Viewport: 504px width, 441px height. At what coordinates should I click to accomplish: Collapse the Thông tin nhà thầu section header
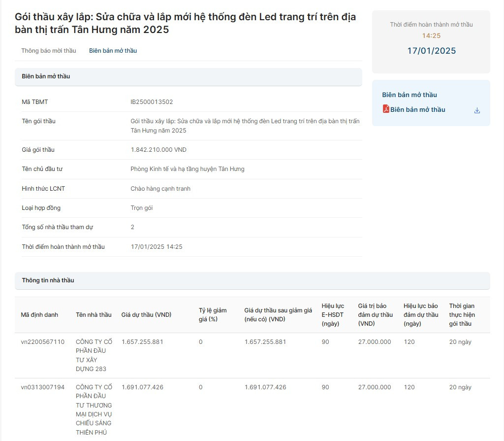48,280
